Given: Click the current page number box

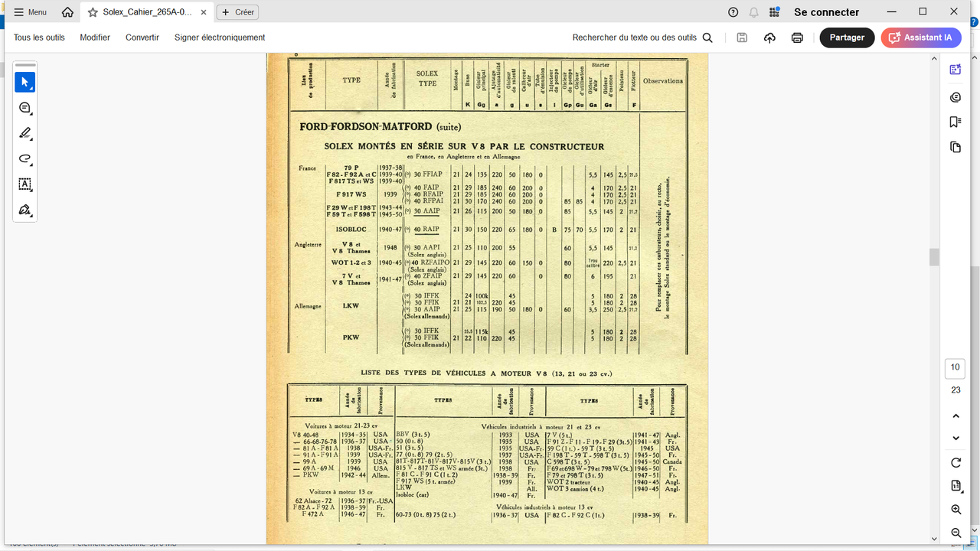Looking at the screenshot, I should click(x=955, y=367).
